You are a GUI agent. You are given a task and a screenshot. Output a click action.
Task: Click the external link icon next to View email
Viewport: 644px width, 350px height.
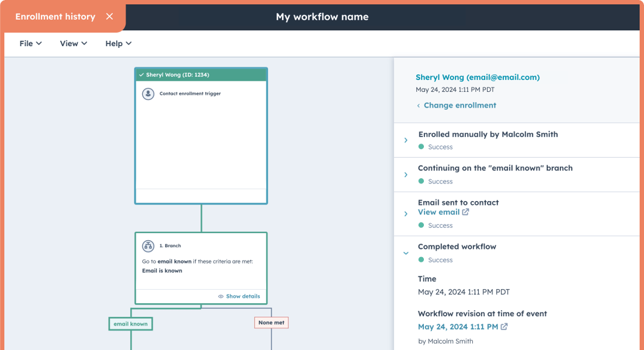click(x=465, y=212)
